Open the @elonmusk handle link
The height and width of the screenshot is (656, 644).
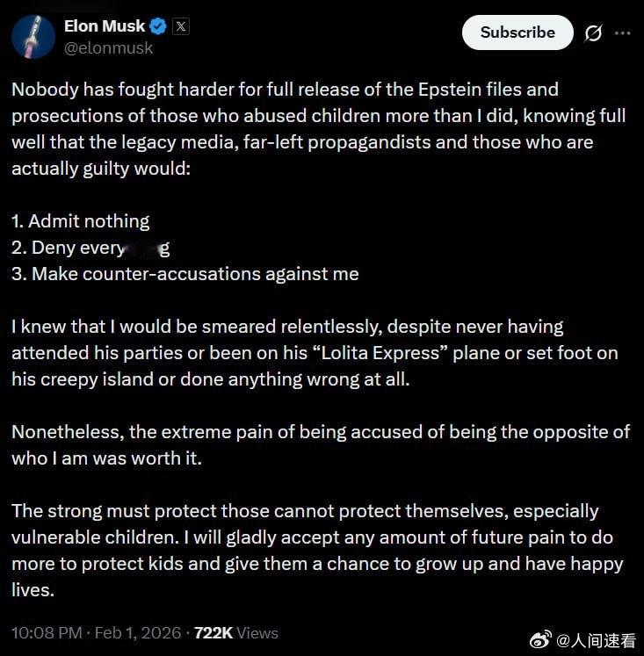[108, 48]
